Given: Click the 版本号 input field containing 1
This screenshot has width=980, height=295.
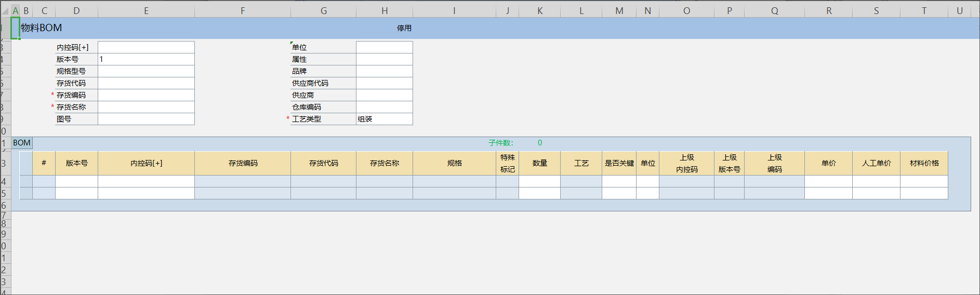Looking at the screenshot, I should (146, 59).
